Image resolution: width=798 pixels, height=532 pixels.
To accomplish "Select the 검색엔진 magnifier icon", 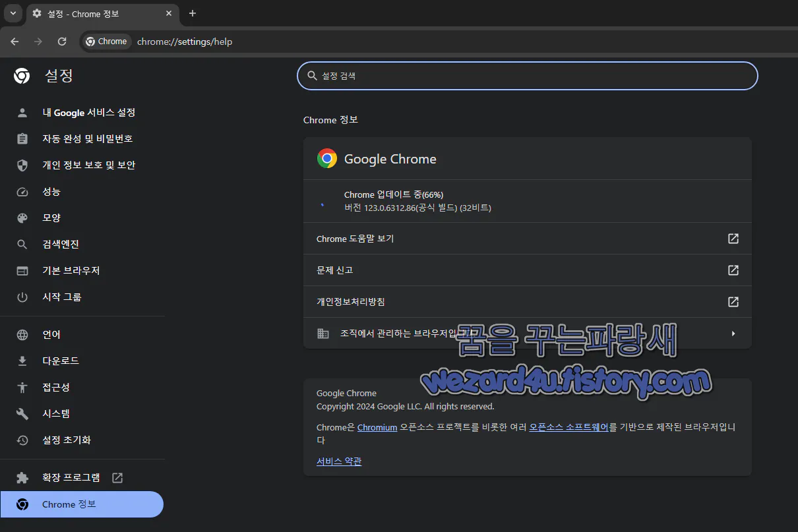I will tap(22, 244).
